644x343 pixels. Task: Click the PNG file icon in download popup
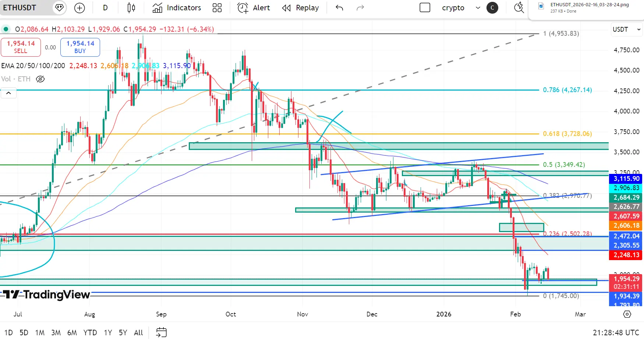point(541,6)
